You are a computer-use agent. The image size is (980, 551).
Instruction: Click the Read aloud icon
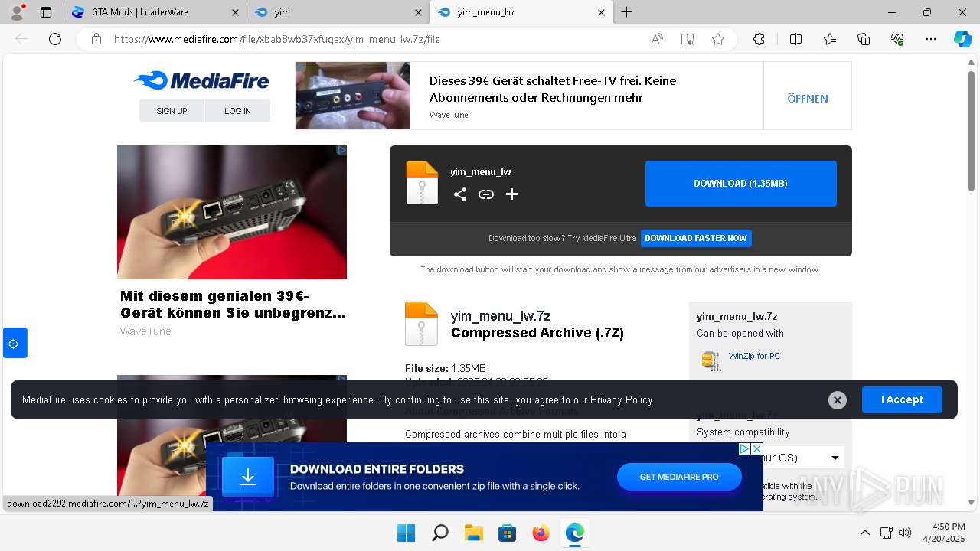point(657,39)
